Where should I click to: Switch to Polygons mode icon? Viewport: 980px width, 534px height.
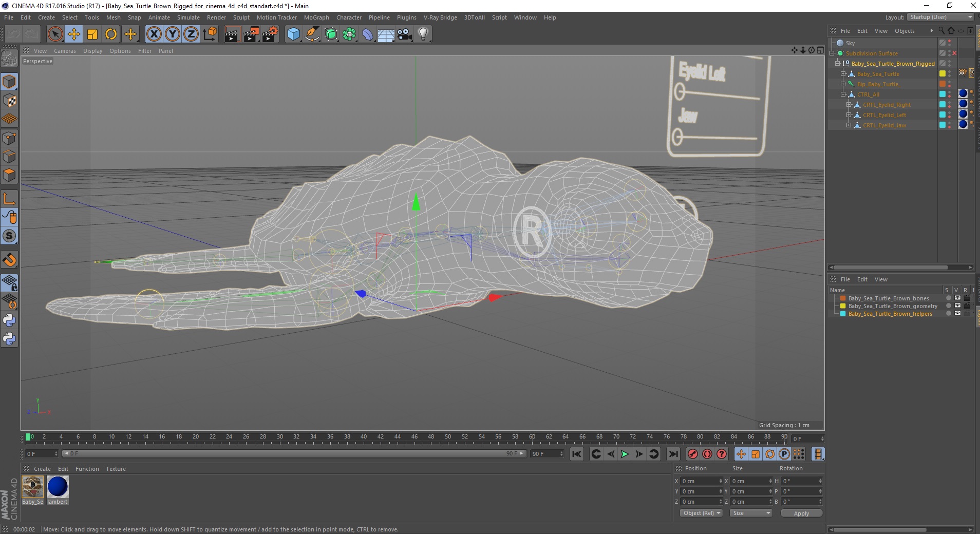click(x=9, y=175)
